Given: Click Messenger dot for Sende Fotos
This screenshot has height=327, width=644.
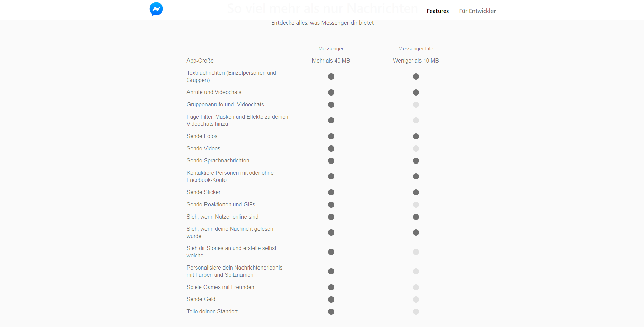Looking at the screenshot, I should pos(331,136).
